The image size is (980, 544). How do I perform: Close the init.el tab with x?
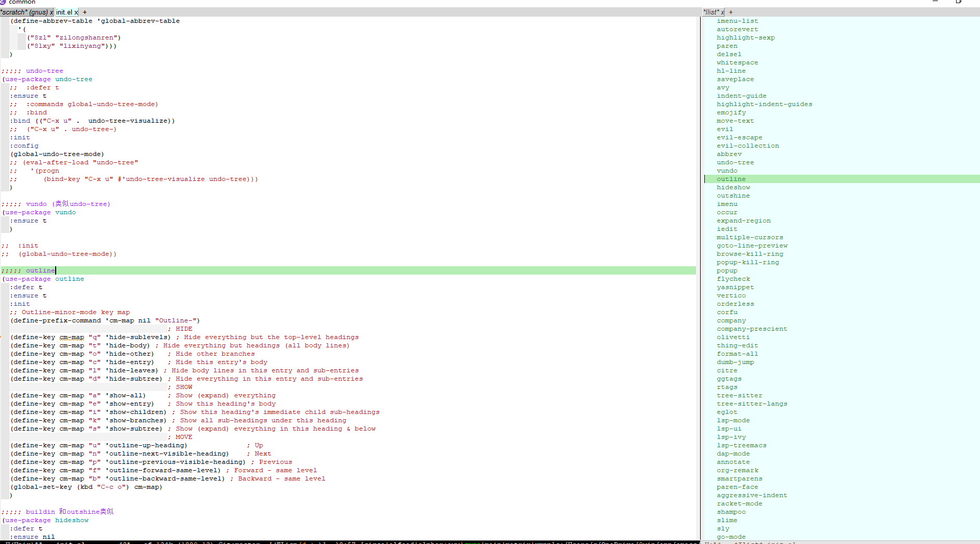76,12
